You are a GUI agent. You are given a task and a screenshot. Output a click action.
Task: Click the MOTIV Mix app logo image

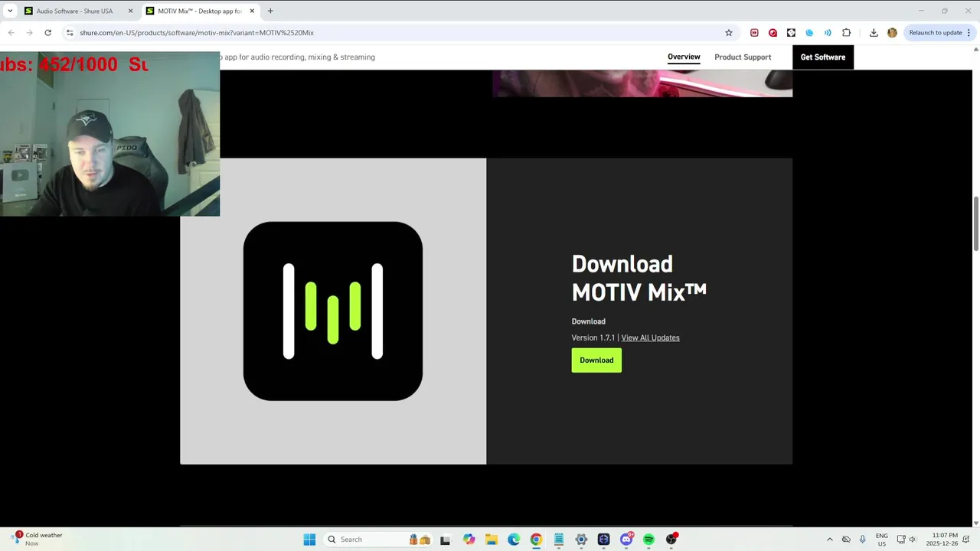click(333, 311)
